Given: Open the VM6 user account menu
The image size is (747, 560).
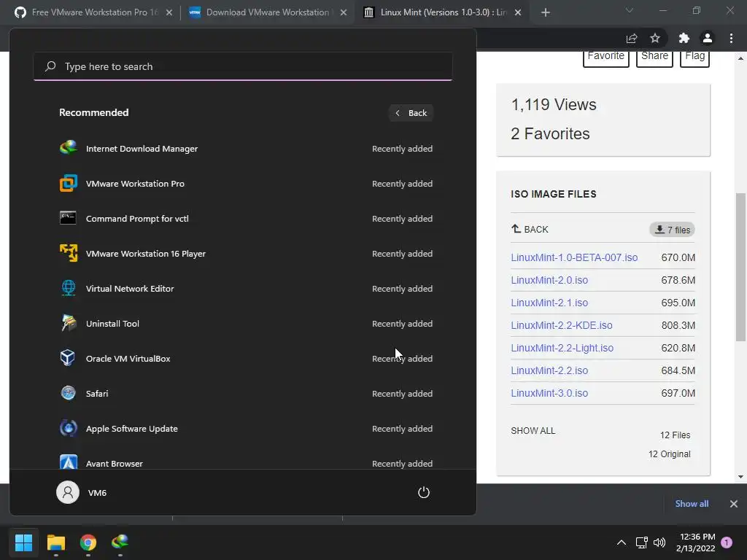Looking at the screenshot, I should tap(82, 492).
